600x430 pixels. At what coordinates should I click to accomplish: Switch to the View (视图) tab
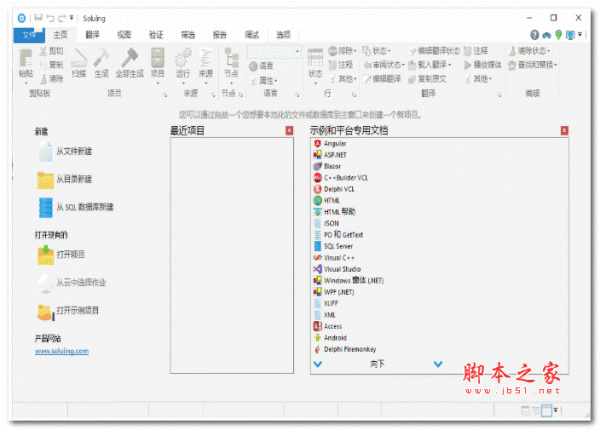tap(124, 35)
